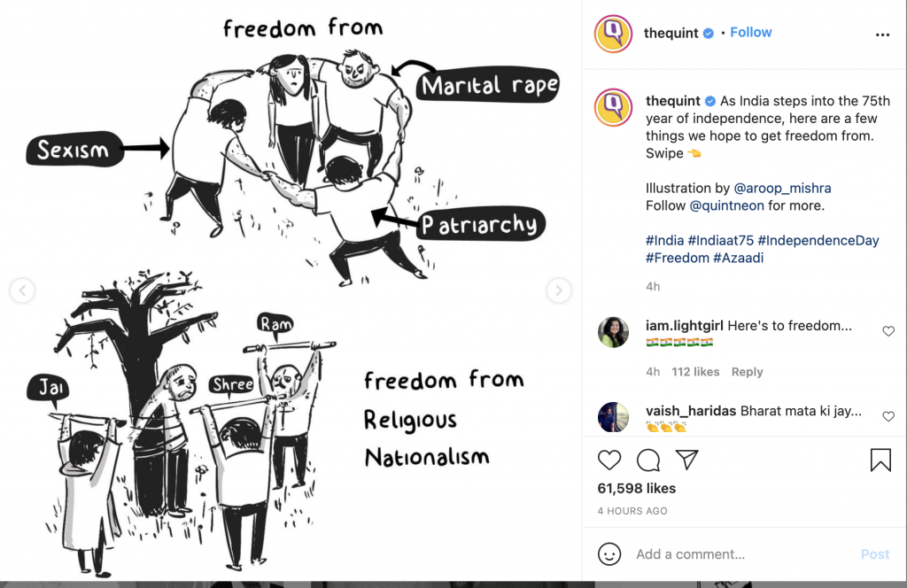View the 61,598 likes list
This screenshot has width=907, height=588.
[636, 489]
